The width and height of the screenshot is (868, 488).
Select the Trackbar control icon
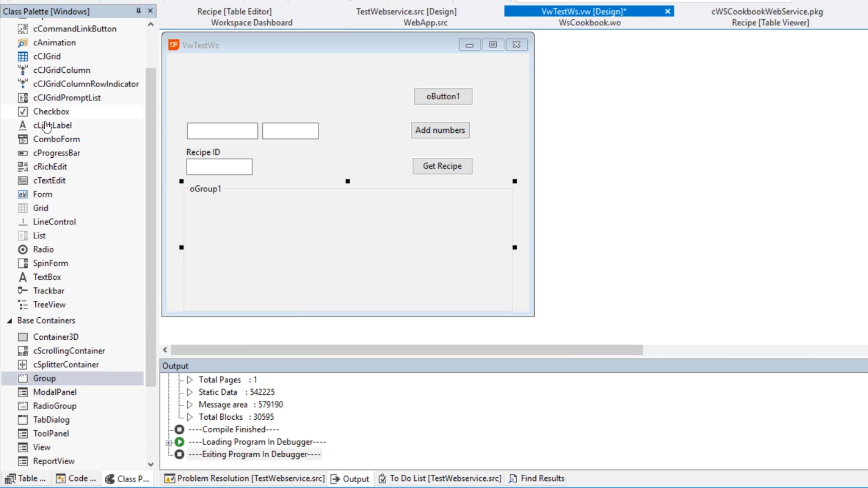(x=23, y=291)
